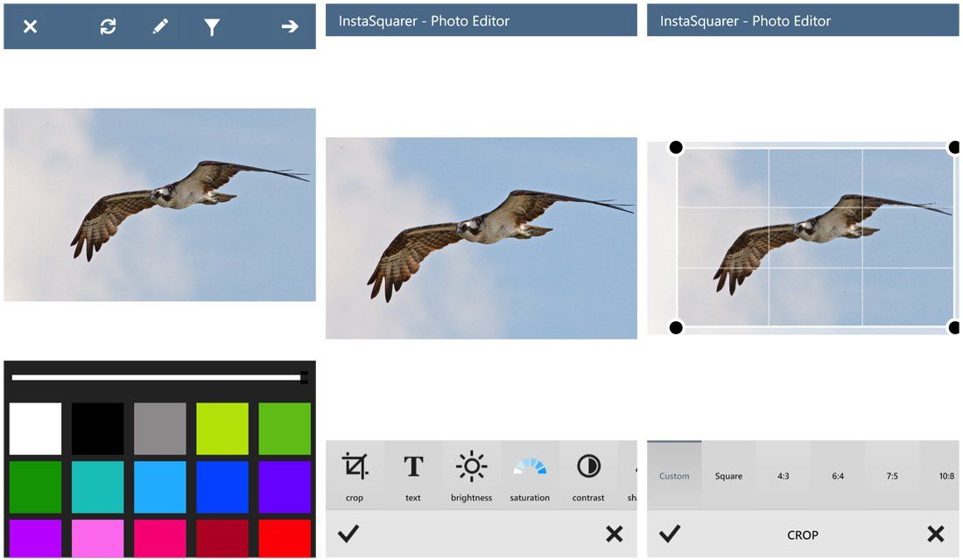Select the pencil edit icon
This screenshot has height=560, width=963.
pyautogui.click(x=160, y=26)
